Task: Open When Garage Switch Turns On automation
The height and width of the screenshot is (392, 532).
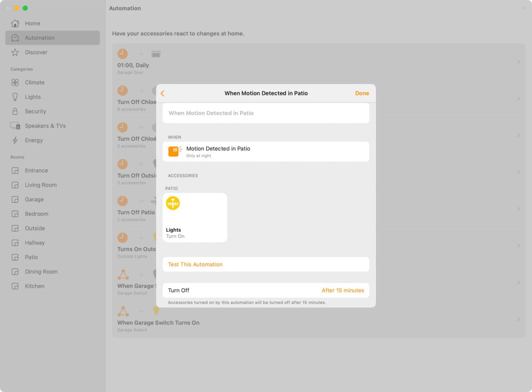Action: pos(319,319)
